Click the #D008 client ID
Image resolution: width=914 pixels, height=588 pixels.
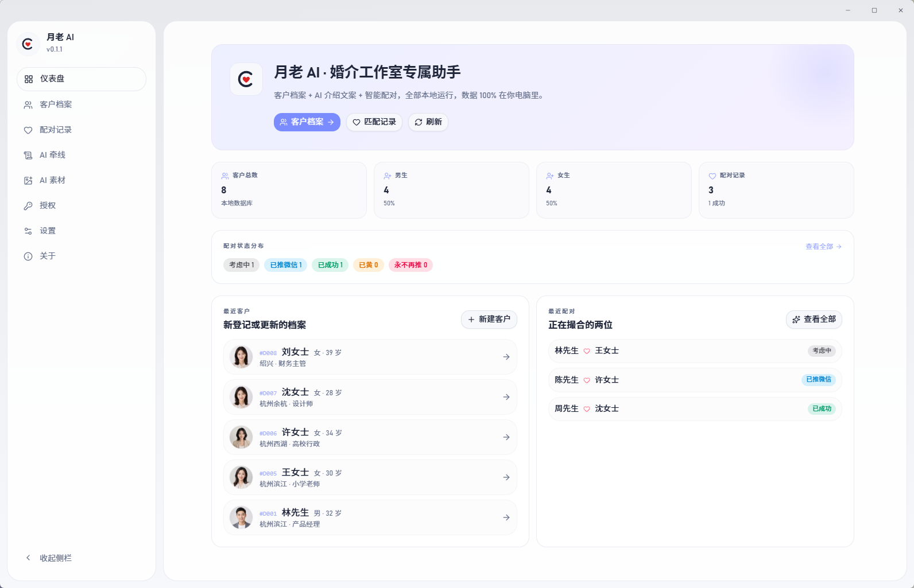tap(268, 353)
